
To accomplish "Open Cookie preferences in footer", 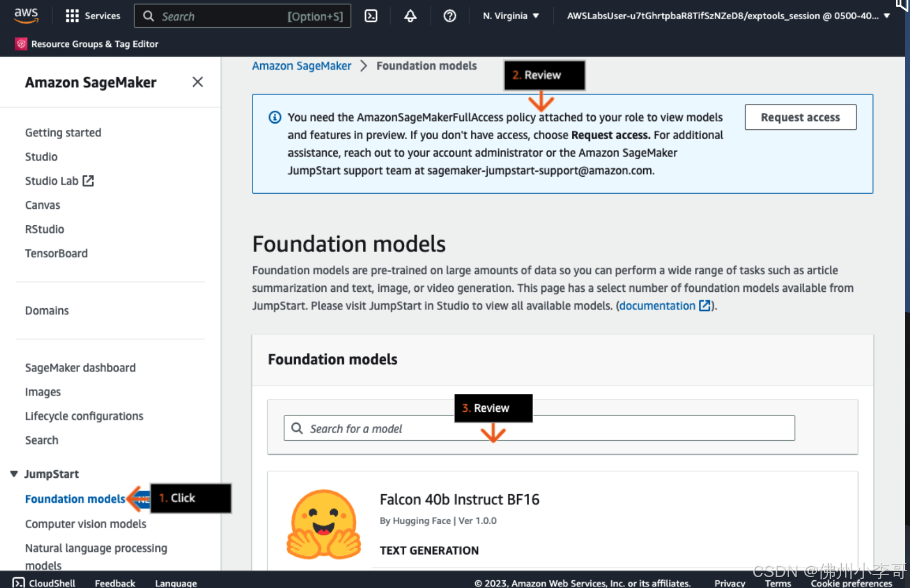I will 851,583.
